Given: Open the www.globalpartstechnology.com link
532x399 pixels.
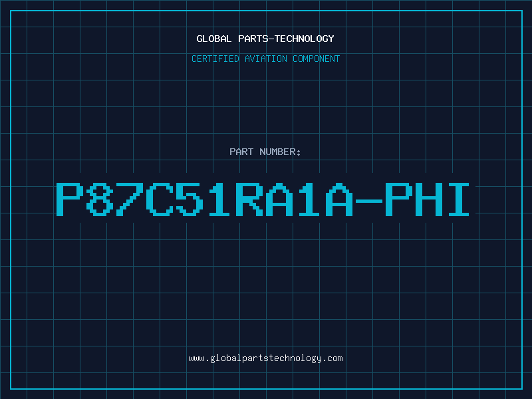Looking at the screenshot, I should (265, 358).
